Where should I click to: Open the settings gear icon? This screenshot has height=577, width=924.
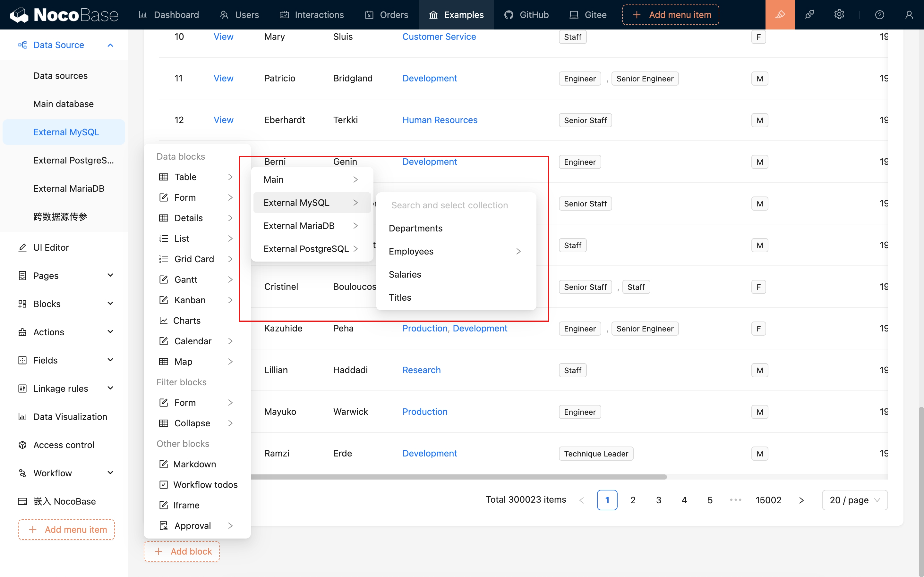pos(839,14)
